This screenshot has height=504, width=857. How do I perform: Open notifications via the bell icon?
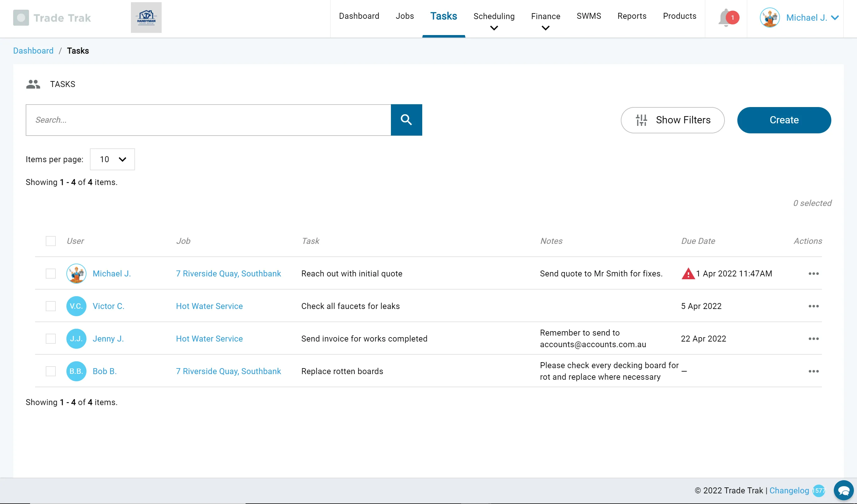[x=725, y=18]
